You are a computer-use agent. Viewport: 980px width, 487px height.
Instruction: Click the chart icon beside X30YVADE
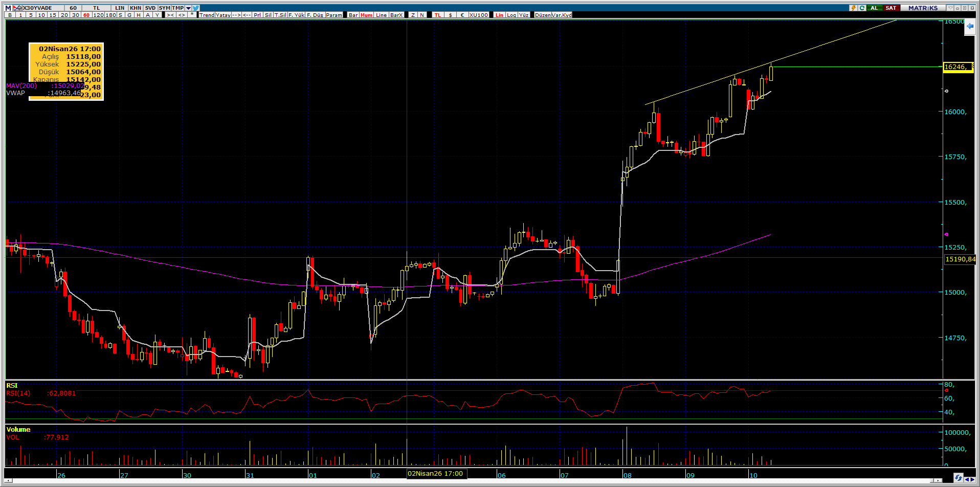pos(18,8)
